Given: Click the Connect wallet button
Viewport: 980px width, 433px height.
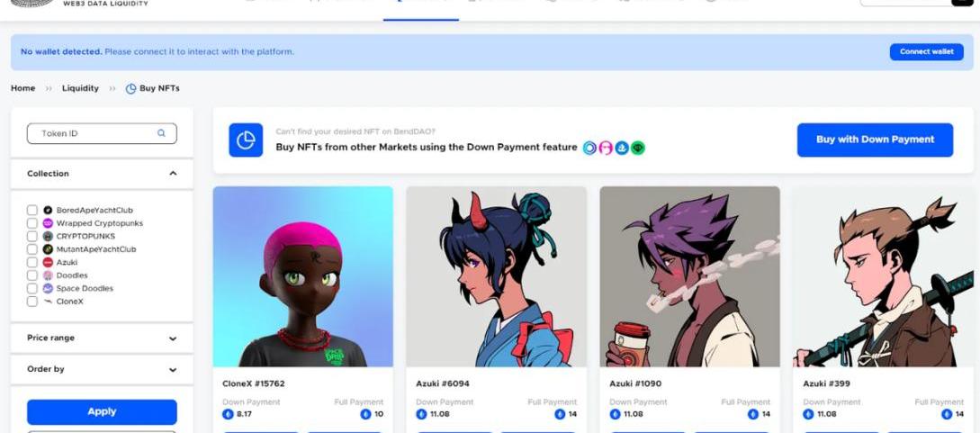Looking at the screenshot, I should coord(926,52).
